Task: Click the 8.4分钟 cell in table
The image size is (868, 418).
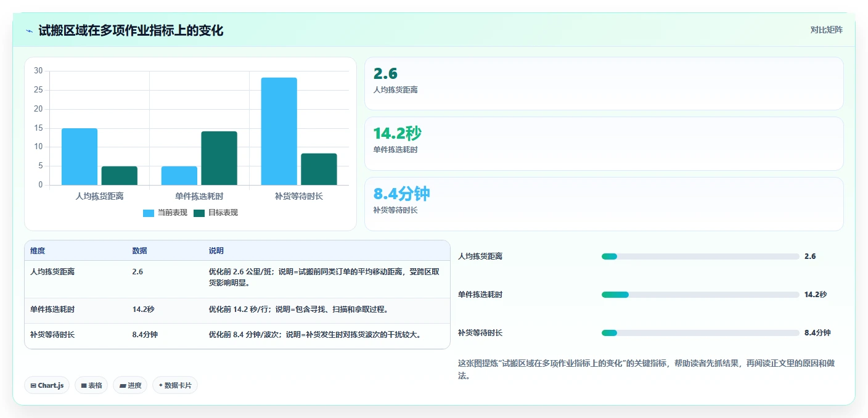Action: [x=145, y=335]
